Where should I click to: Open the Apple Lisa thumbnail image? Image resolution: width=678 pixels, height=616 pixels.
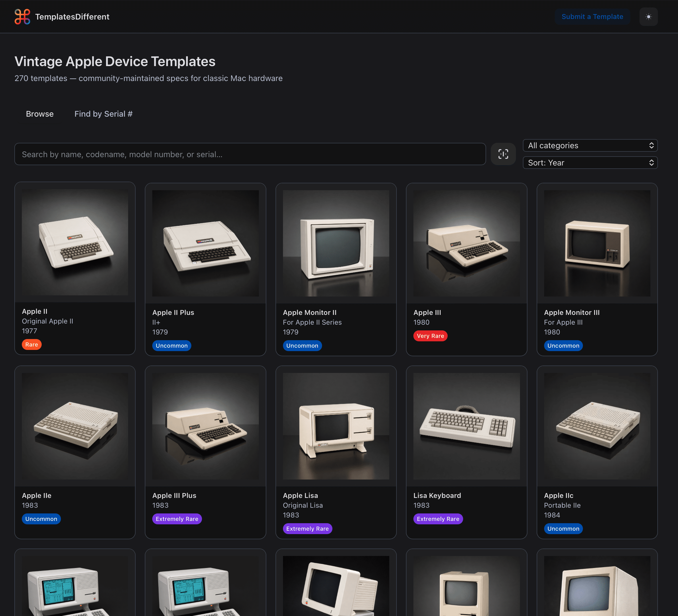pyautogui.click(x=336, y=426)
